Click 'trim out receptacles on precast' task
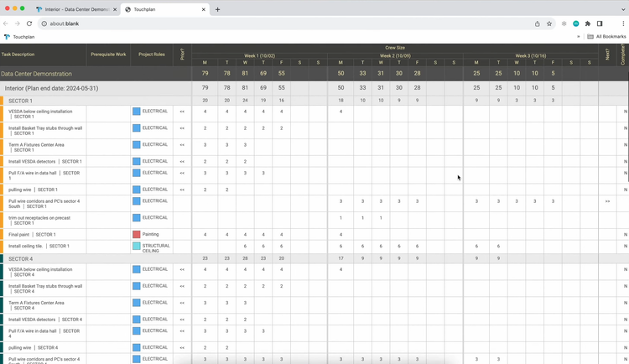Image resolution: width=629 pixels, height=364 pixels. [39, 221]
